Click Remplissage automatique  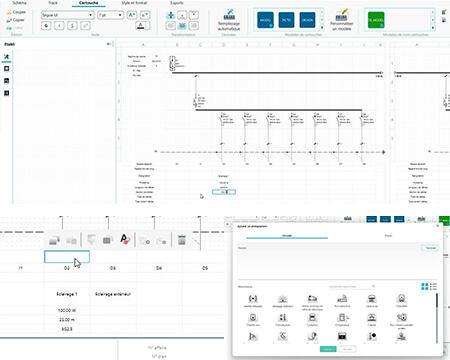point(229,20)
